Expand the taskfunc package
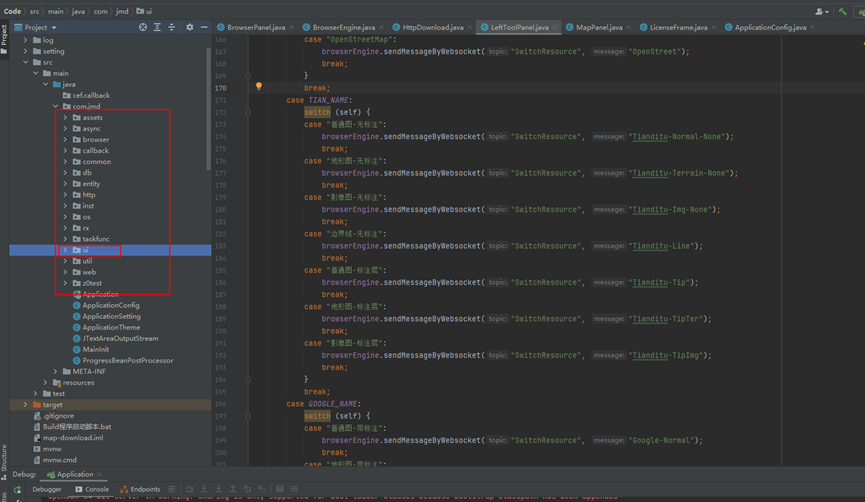The height and width of the screenshot is (502, 865). click(x=65, y=239)
